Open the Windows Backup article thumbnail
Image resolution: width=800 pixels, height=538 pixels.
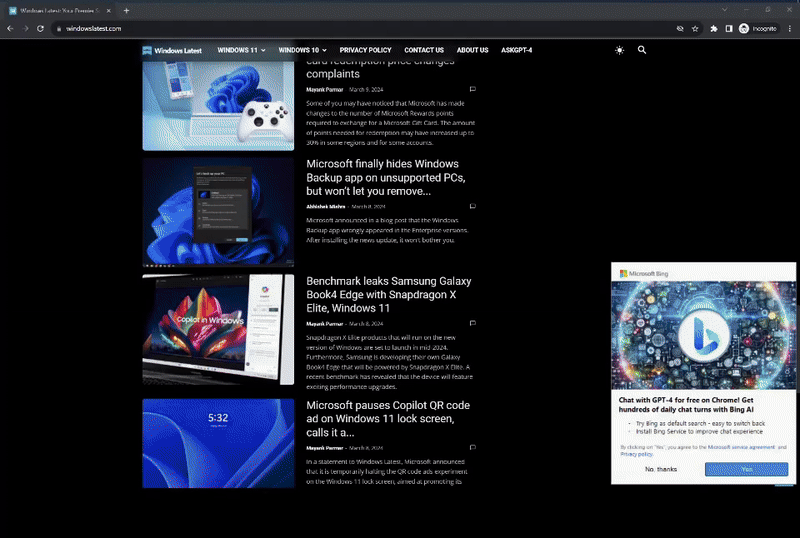[x=218, y=212]
